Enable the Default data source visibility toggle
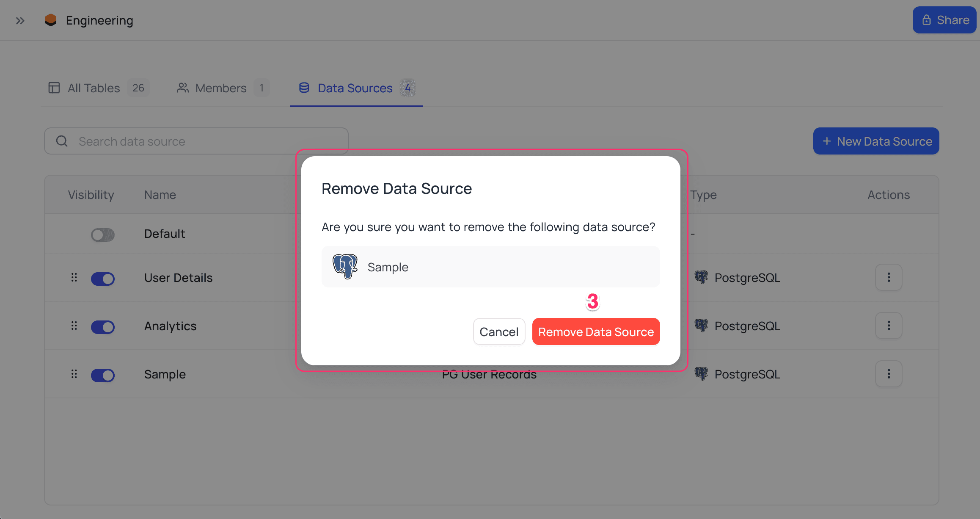 point(103,234)
